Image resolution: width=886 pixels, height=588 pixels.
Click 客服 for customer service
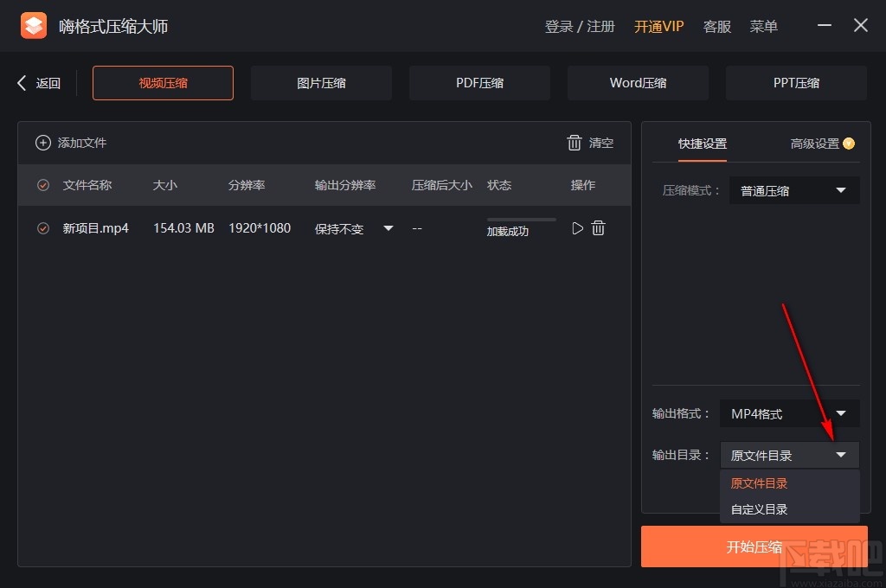716,26
